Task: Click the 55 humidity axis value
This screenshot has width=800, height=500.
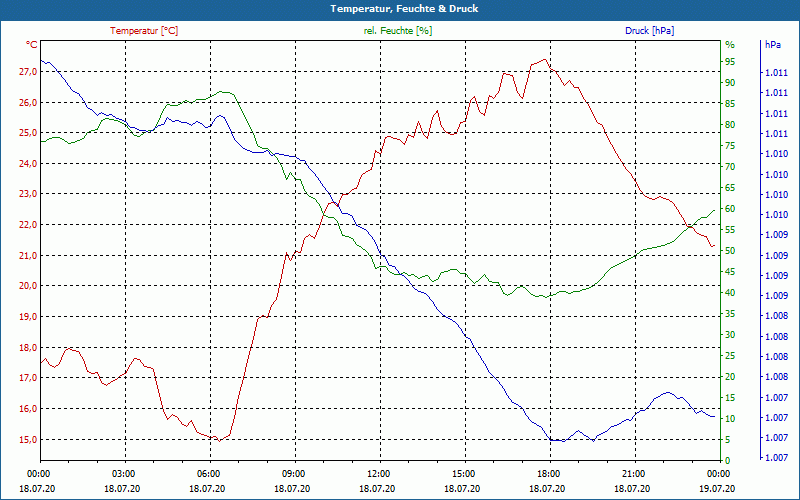Action: tap(730, 230)
